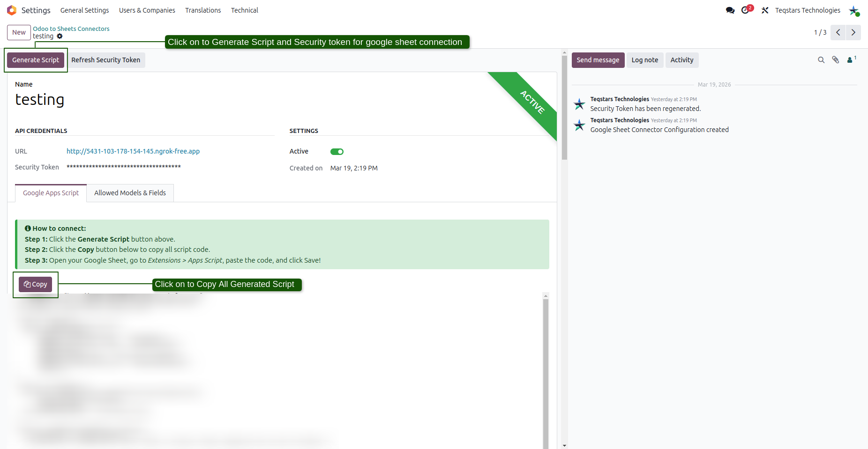Switch to the Allowed Models & Fields tab
The image size is (868, 449).
[x=130, y=193]
